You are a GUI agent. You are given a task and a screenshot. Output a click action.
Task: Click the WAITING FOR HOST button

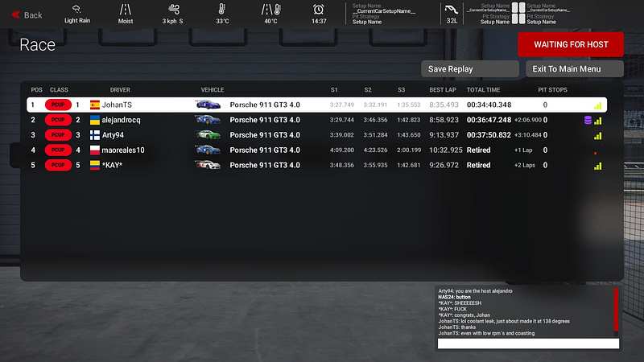point(571,44)
